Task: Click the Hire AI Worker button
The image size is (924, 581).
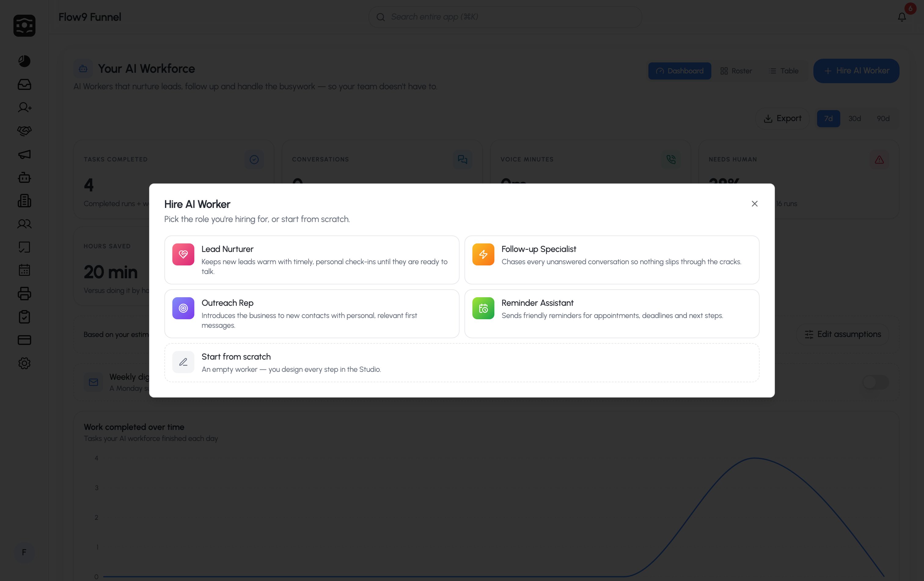Action: [856, 71]
